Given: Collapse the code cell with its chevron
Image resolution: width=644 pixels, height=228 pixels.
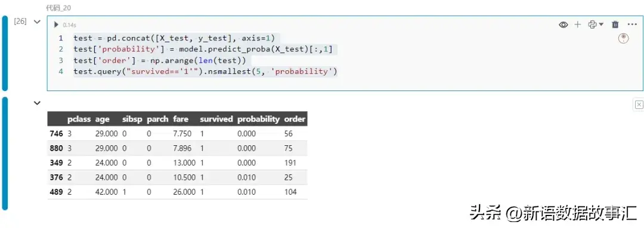Looking at the screenshot, I should (37, 22).
